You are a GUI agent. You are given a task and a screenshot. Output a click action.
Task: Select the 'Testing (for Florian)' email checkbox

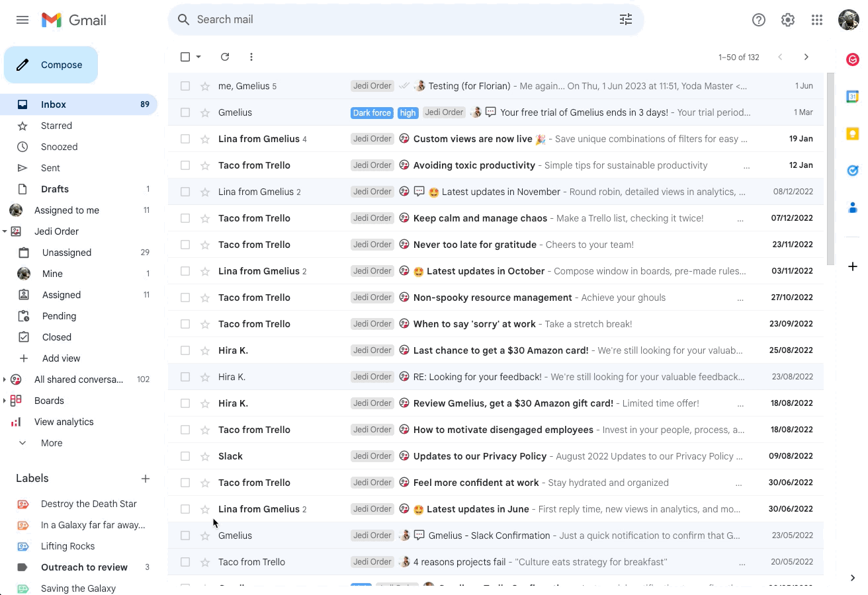(x=185, y=86)
